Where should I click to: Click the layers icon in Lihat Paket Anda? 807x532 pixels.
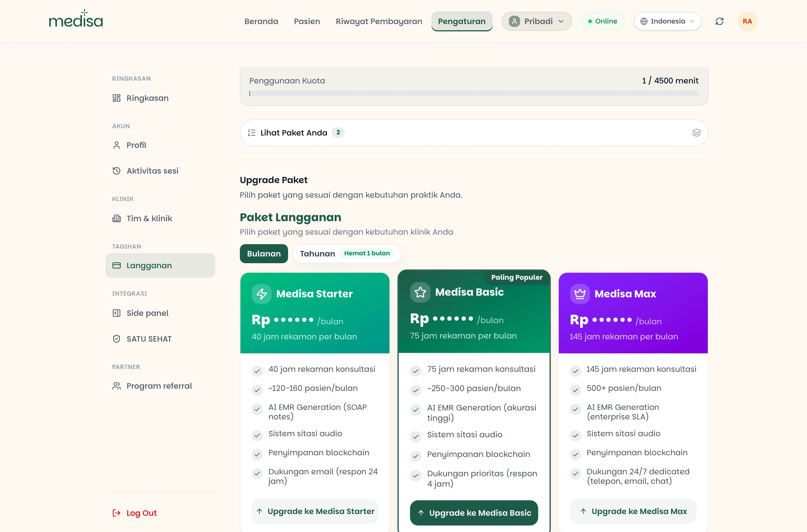(696, 133)
